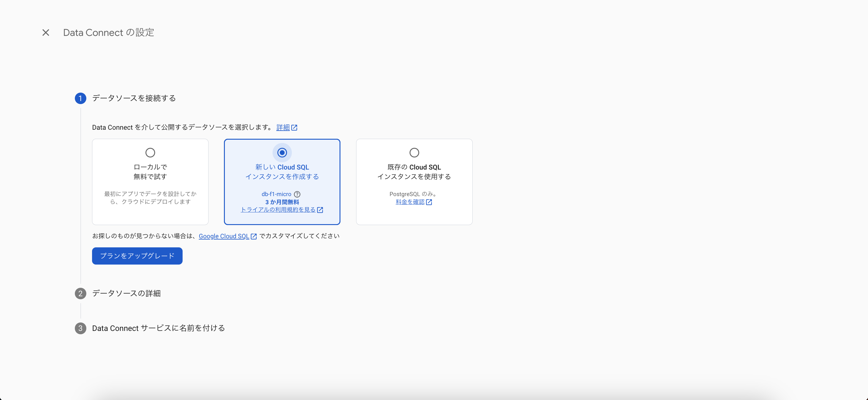Click the step 1 numbered circle icon

80,98
